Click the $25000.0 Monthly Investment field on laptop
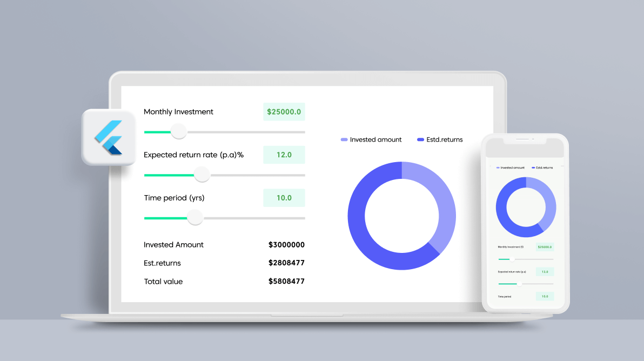This screenshot has height=361, width=644. click(x=284, y=112)
